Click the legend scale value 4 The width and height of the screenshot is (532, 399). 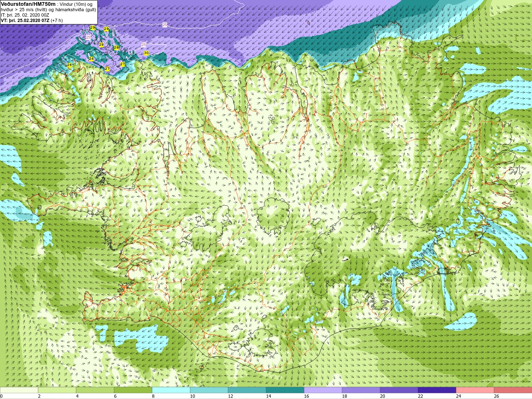[x=77, y=396]
